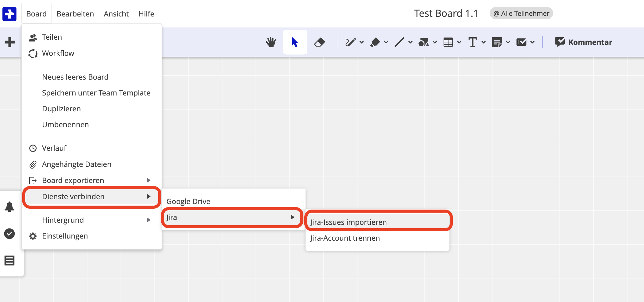The image size is (644, 302).
Task: Select the hand pan tool
Action: (x=270, y=42)
